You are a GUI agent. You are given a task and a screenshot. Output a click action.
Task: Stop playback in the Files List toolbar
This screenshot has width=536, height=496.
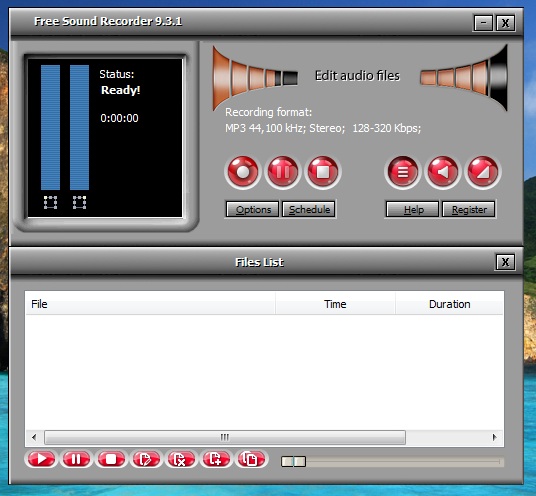click(111, 459)
